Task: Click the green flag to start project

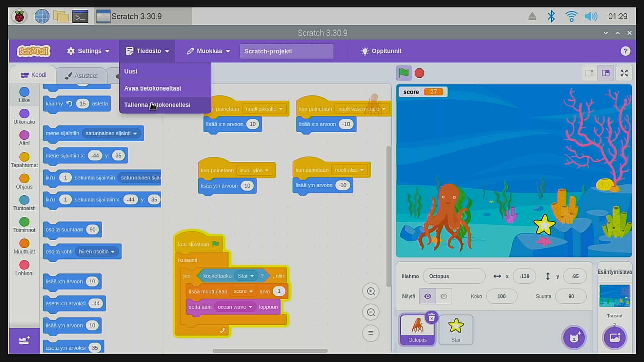Action: (404, 73)
